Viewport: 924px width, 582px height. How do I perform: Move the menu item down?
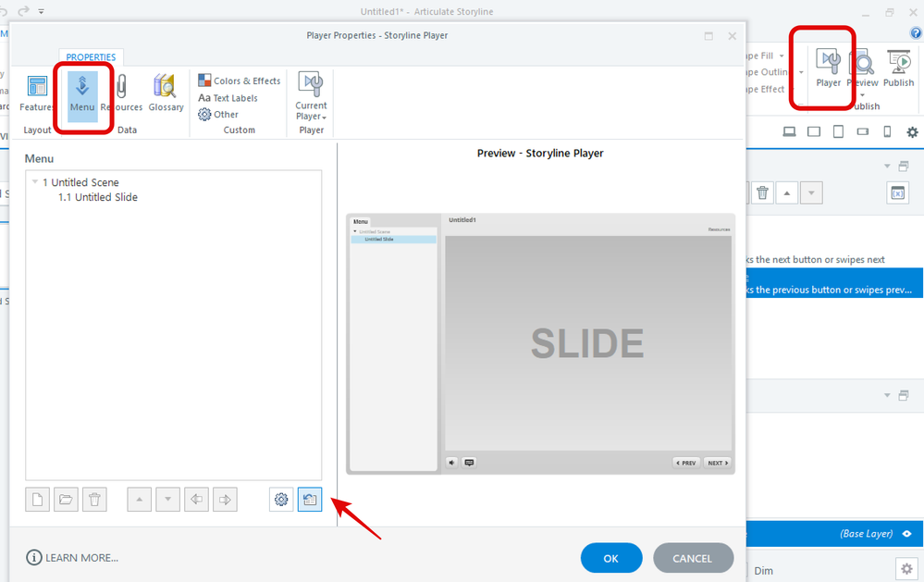click(168, 500)
